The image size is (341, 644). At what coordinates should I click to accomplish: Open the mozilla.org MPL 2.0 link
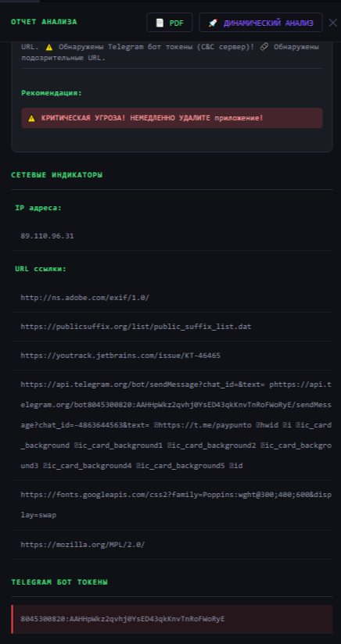pos(83,545)
